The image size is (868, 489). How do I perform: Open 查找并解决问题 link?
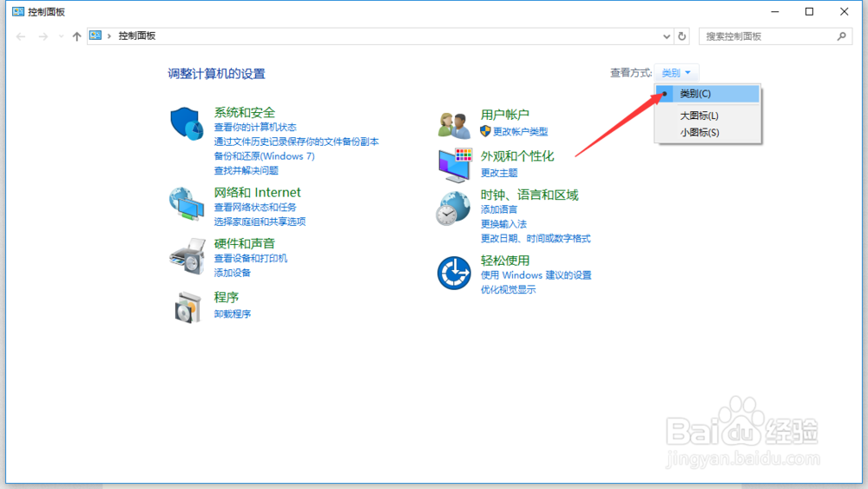pos(247,170)
